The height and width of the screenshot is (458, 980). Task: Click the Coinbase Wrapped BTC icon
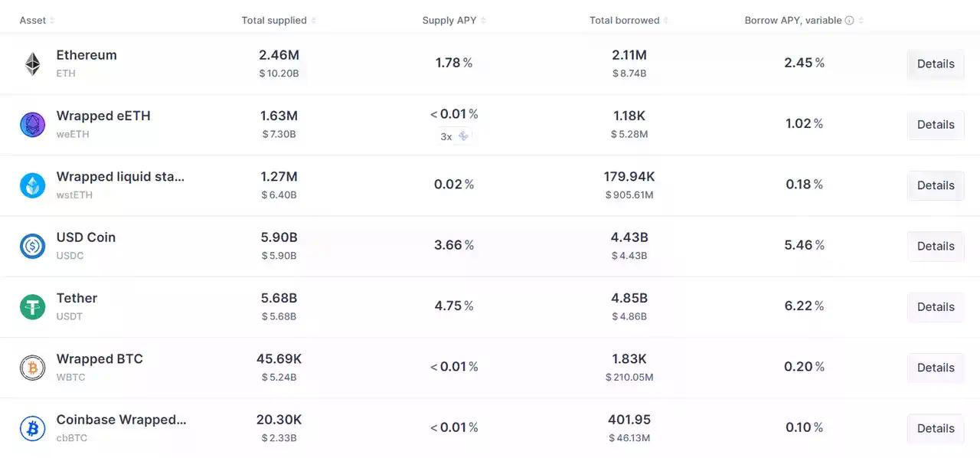pos(32,428)
